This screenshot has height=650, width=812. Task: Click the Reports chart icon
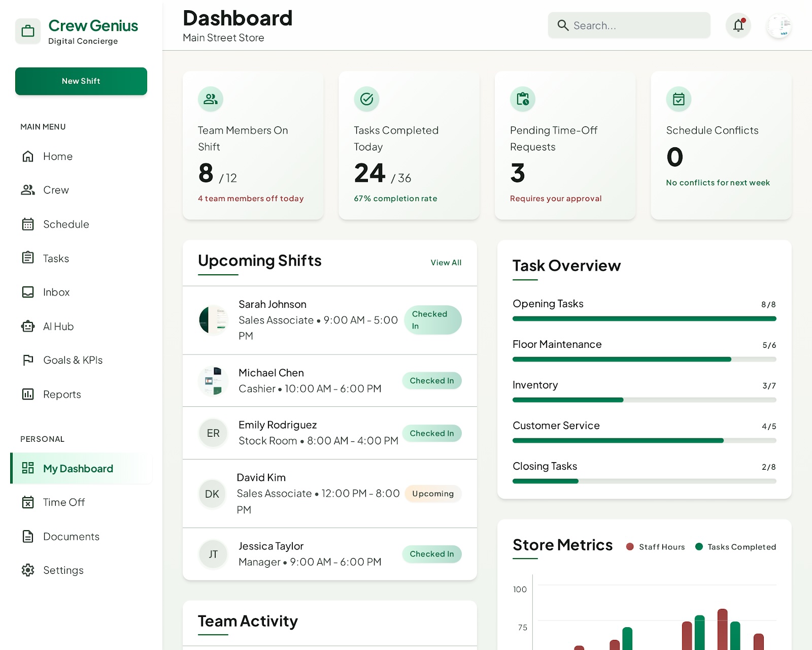point(28,394)
